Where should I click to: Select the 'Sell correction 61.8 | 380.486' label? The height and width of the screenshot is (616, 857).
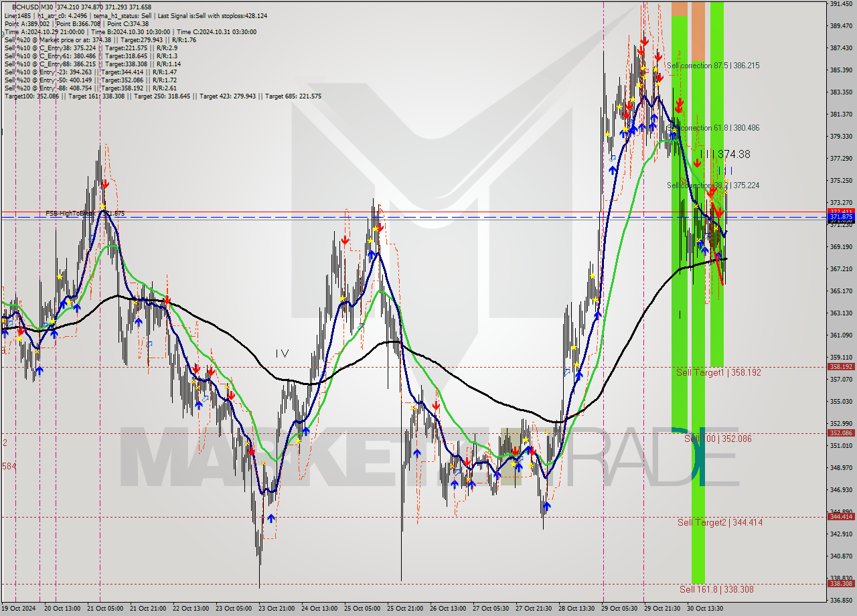pos(713,128)
